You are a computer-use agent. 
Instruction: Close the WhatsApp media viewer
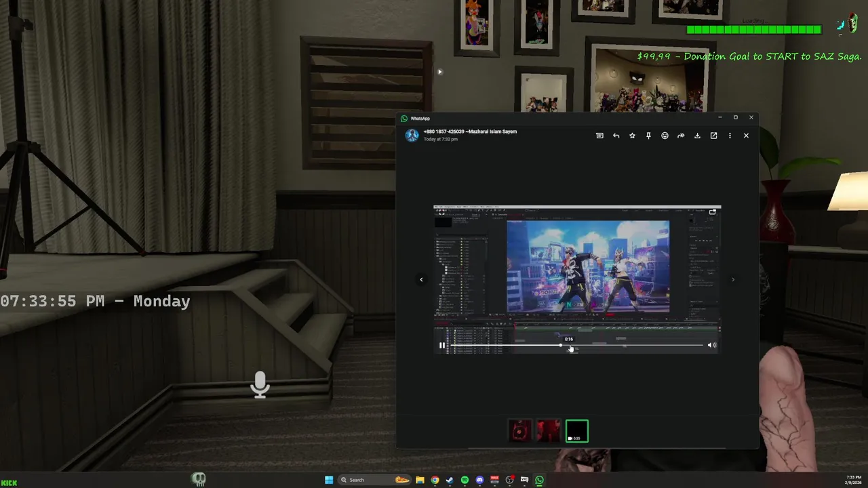point(746,136)
